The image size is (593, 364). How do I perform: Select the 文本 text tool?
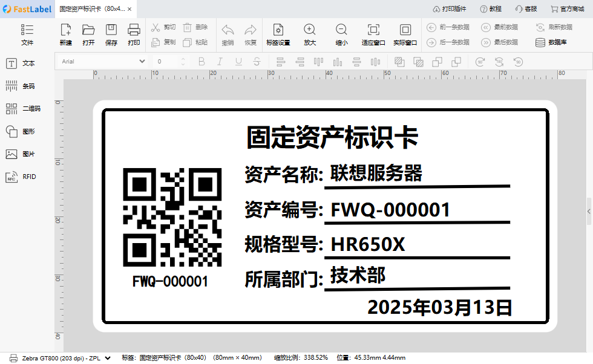21,63
